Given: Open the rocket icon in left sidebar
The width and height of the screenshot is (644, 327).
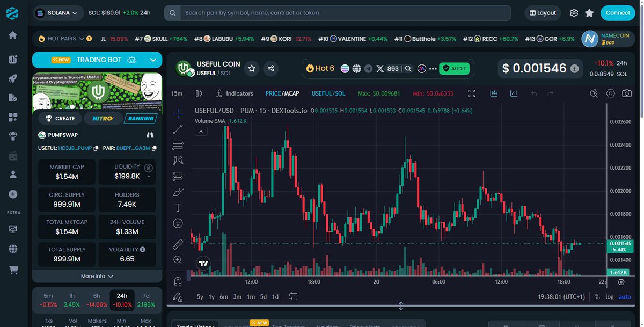Looking at the screenshot, I should [13, 78].
